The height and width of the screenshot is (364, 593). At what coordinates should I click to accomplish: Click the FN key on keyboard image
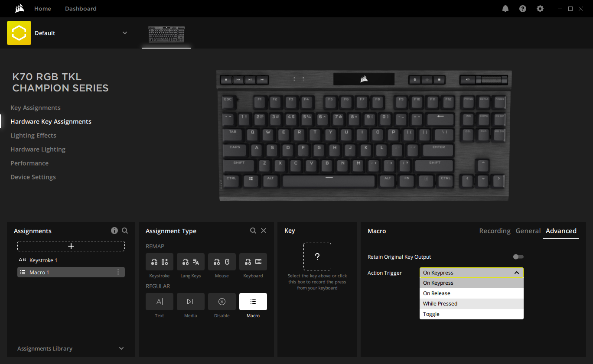point(407,181)
